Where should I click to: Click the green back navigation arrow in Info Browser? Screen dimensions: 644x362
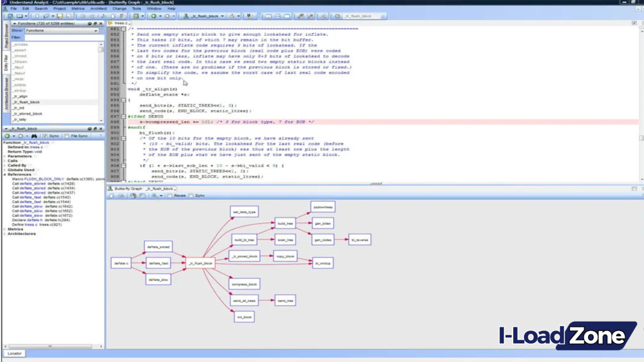[x=7, y=136]
